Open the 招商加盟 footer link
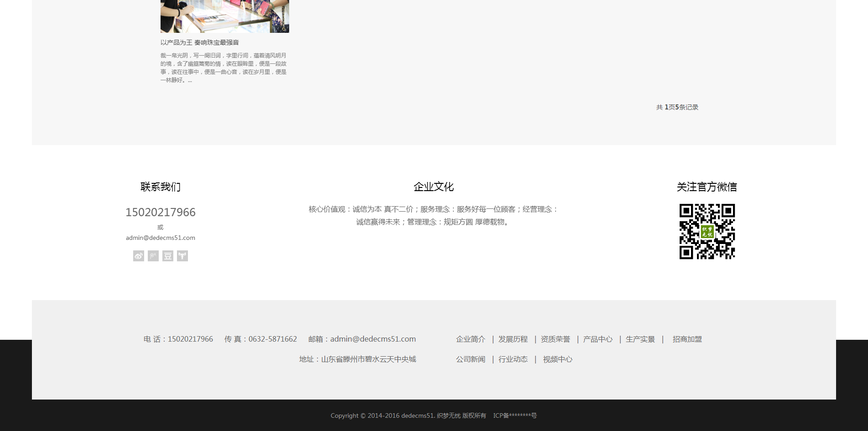This screenshot has width=868, height=431. [x=687, y=339]
